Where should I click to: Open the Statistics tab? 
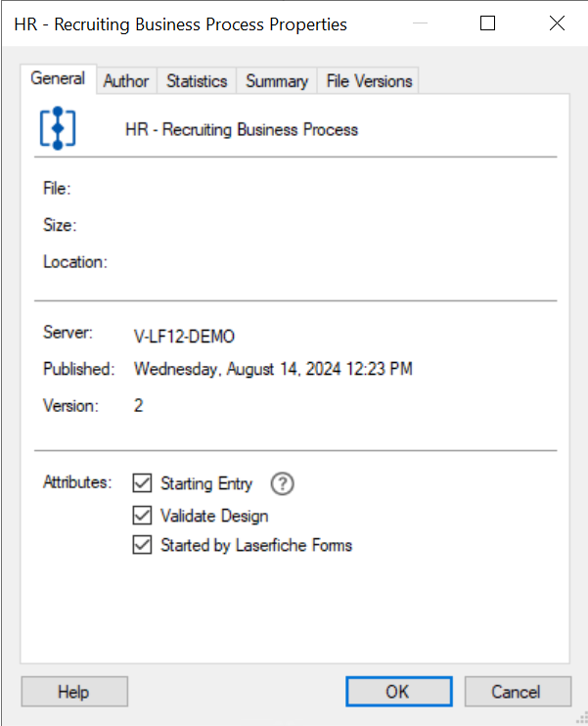click(x=197, y=81)
